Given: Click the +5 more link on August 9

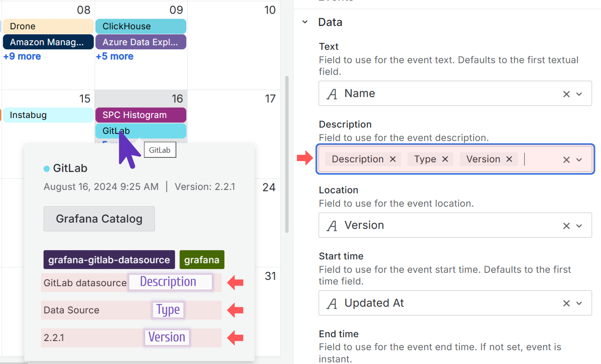Looking at the screenshot, I should (114, 56).
